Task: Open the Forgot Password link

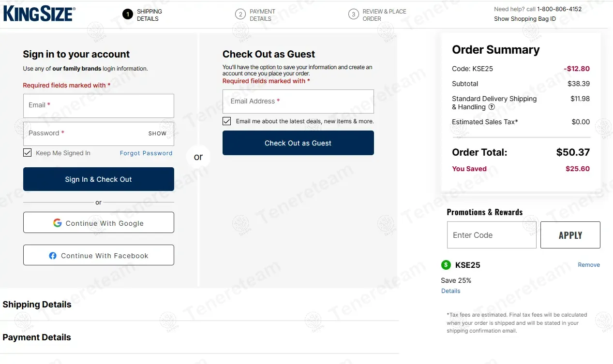Action: point(146,153)
